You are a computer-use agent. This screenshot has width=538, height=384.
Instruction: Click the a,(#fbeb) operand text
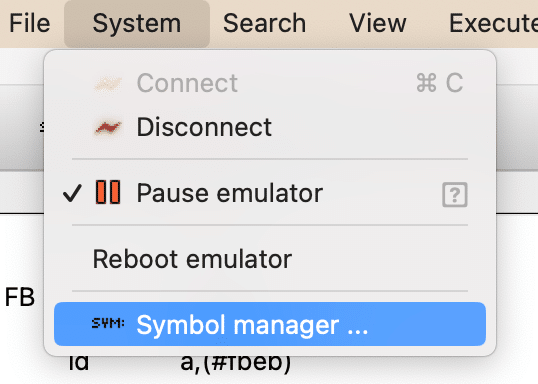point(236,363)
